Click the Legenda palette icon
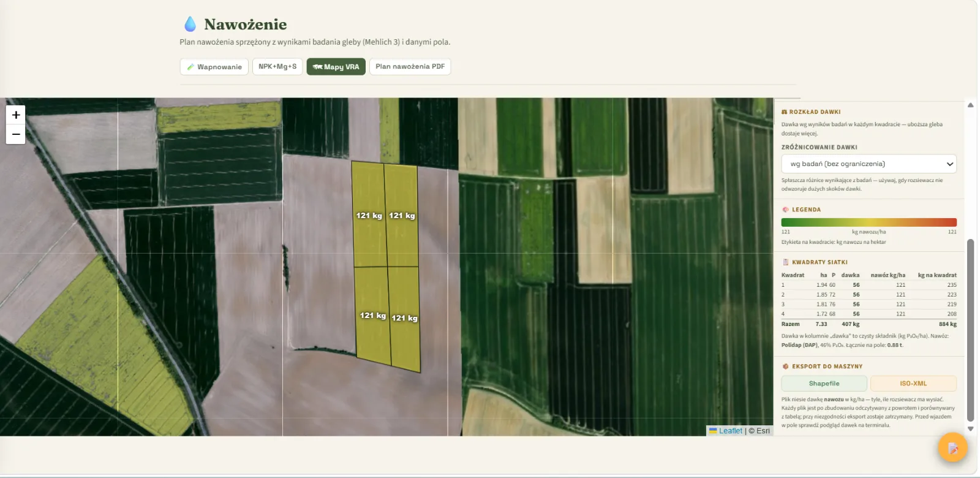Screen dimensions: 980x478 (785, 210)
